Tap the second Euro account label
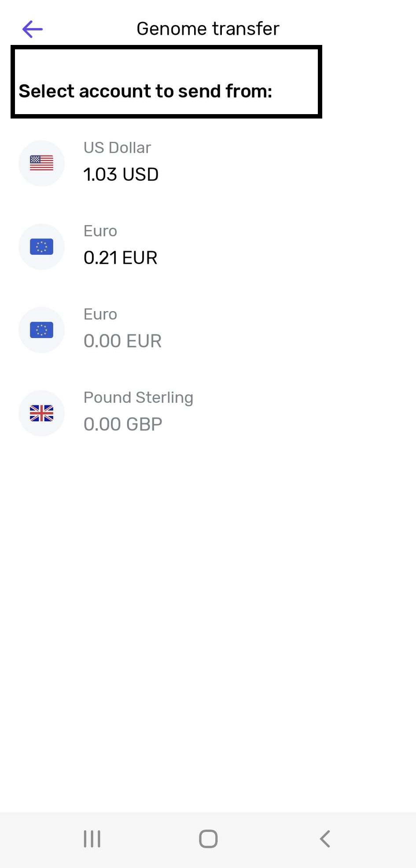 (100, 314)
